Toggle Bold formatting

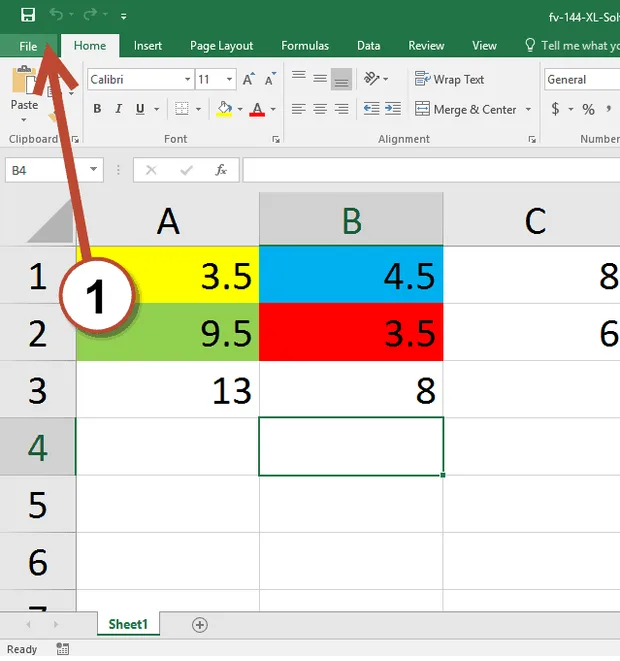click(97, 109)
